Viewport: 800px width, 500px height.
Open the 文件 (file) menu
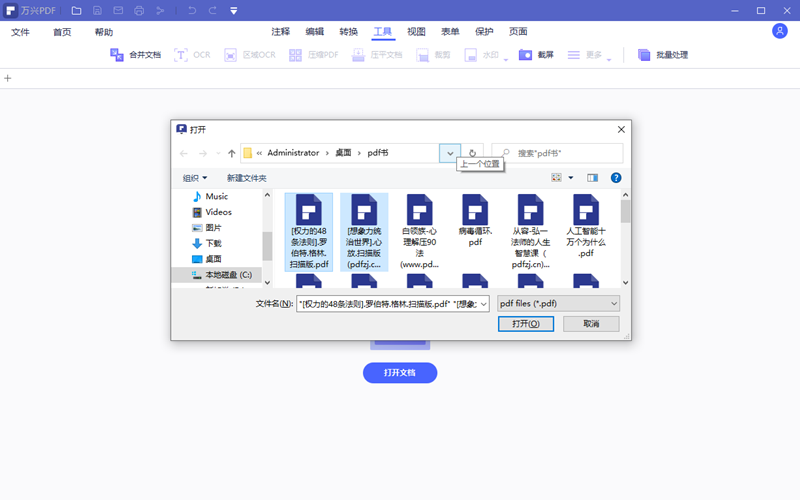(20, 32)
